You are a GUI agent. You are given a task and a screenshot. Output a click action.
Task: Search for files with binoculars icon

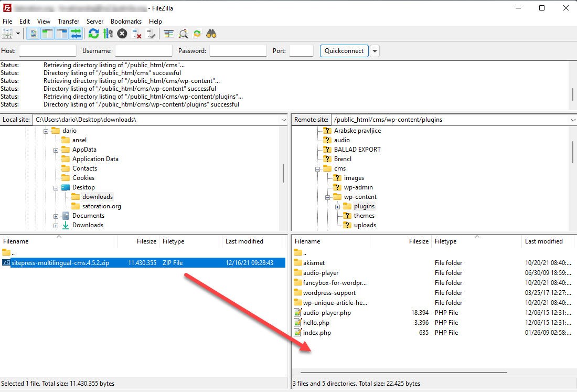pyautogui.click(x=211, y=34)
